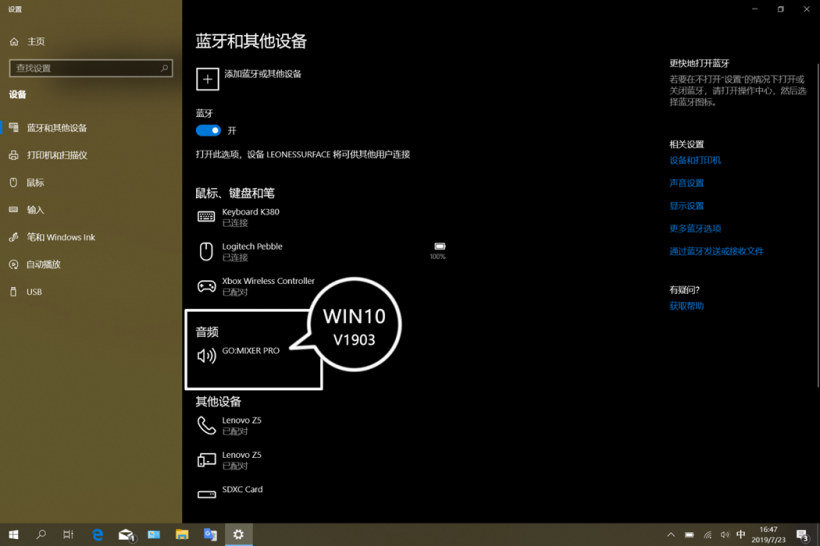Click the Settings gear in the taskbar
The image size is (820, 546).
[x=238, y=534]
